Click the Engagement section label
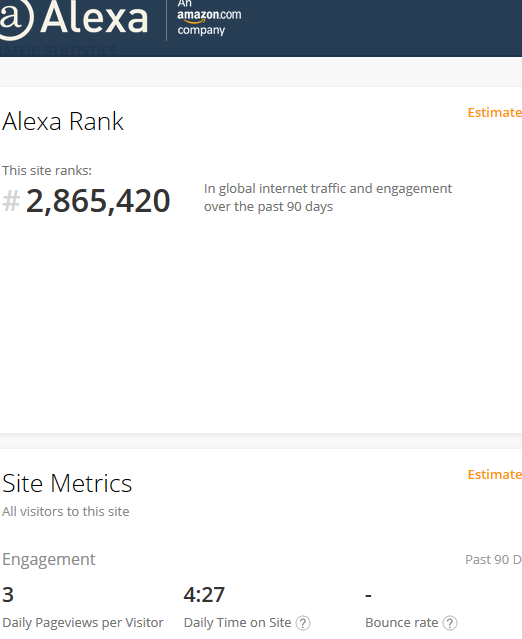 (x=48, y=559)
